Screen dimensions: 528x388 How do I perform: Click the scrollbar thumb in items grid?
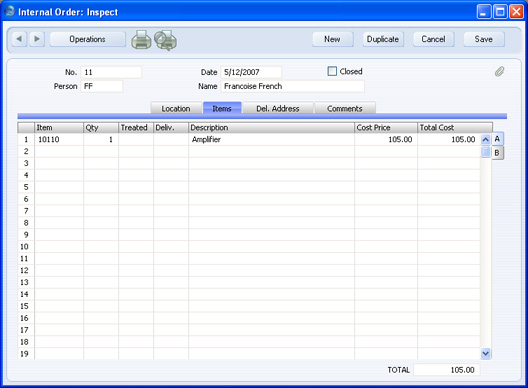(x=485, y=151)
